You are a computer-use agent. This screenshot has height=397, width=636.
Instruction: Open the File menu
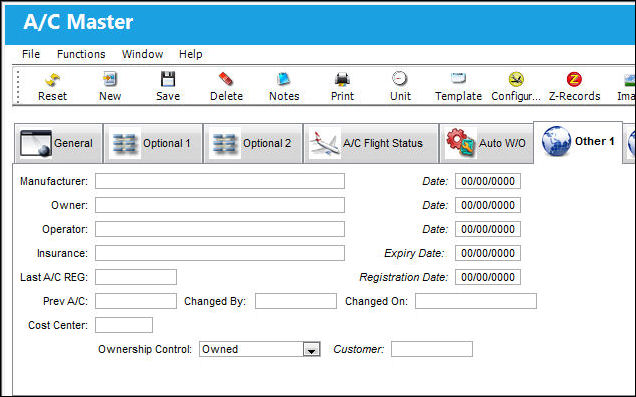(x=31, y=54)
